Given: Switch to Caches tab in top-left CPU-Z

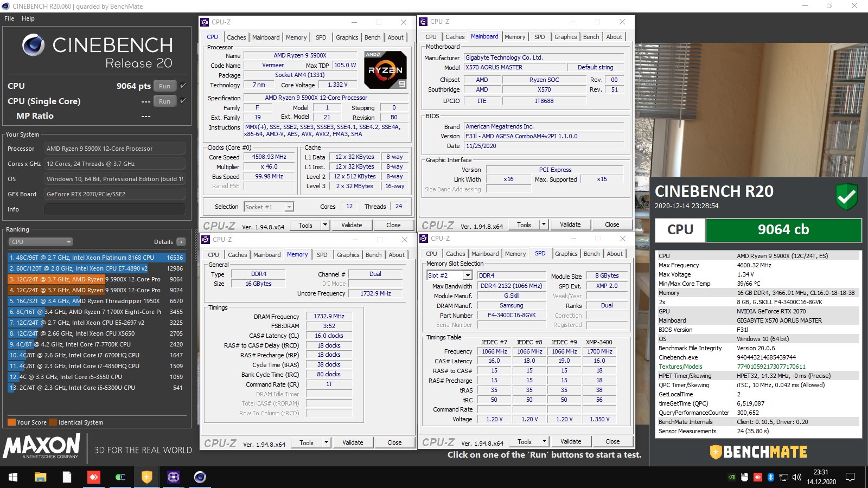Looking at the screenshot, I should point(237,37).
